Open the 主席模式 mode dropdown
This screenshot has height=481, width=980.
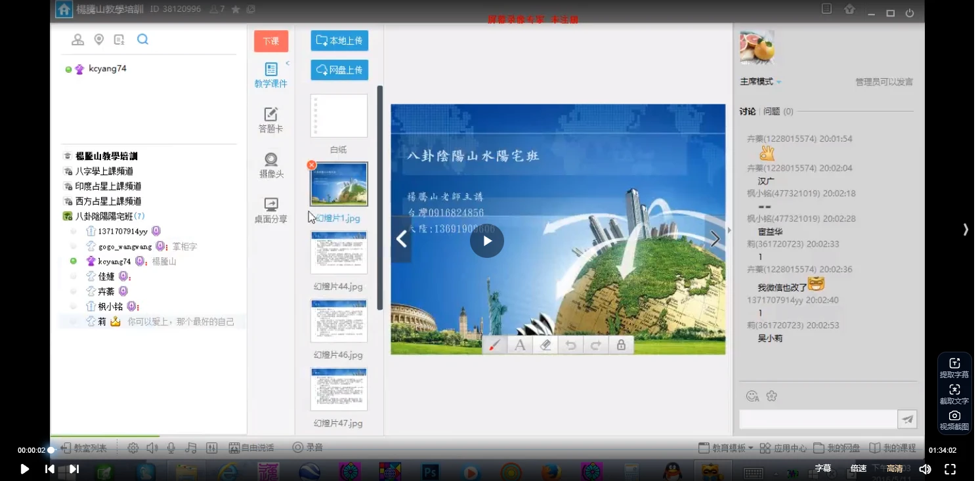point(761,81)
